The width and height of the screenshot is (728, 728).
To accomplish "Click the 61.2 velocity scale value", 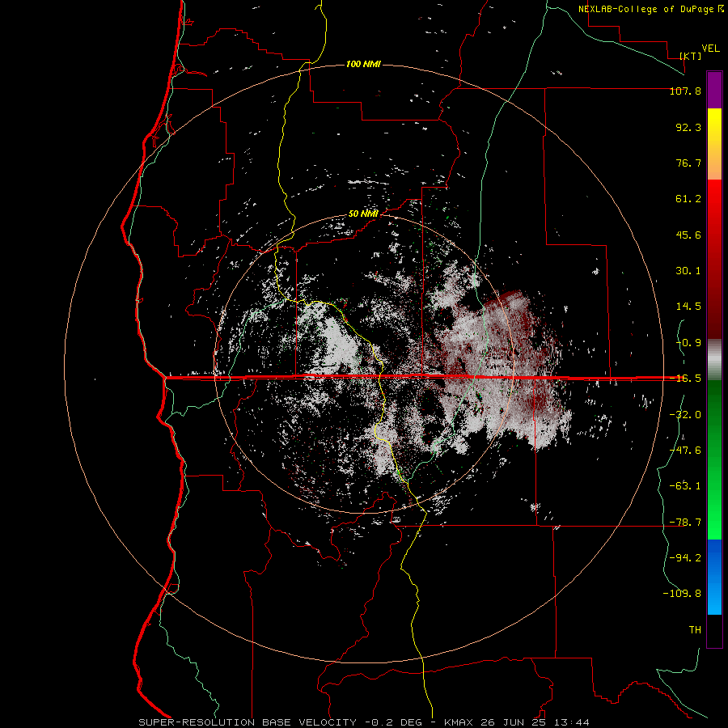I will (x=688, y=199).
